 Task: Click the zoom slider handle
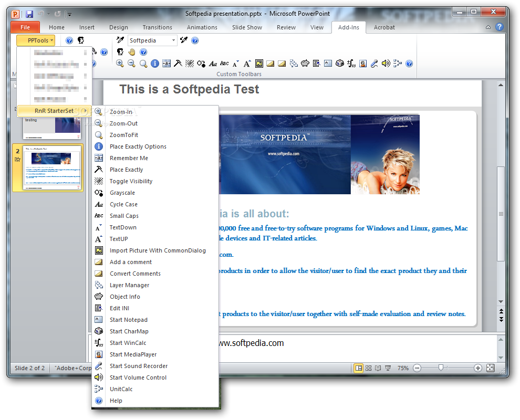click(441, 367)
